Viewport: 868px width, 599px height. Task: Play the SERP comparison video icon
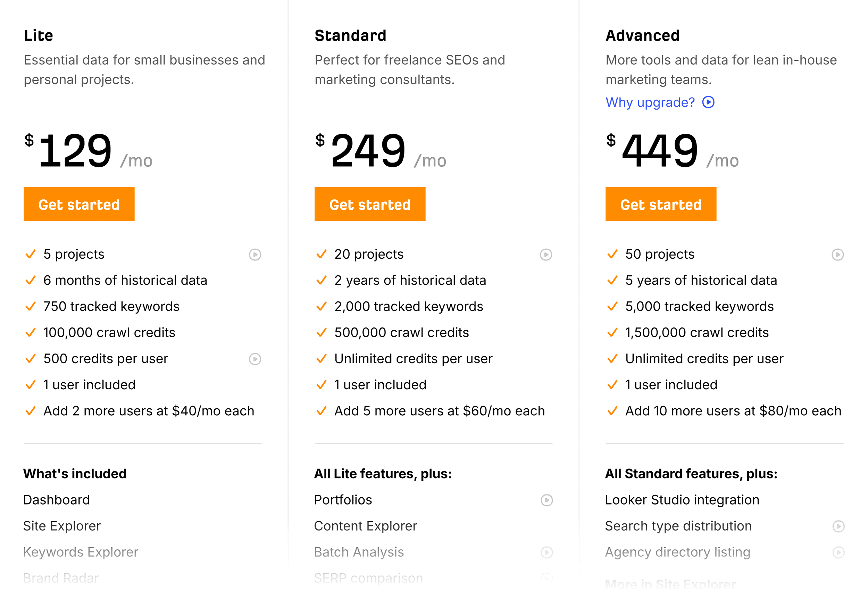546,578
